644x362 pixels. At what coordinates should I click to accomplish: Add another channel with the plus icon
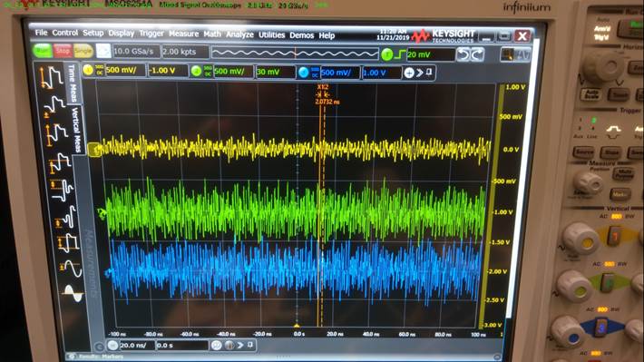(409, 73)
